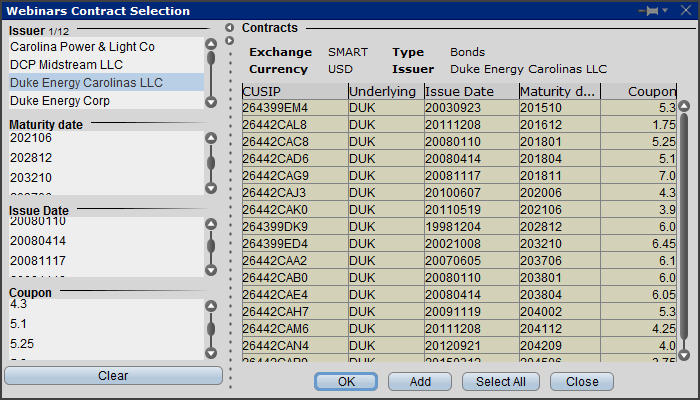
Task: Confirm selection with the OK button
Action: (x=346, y=382)
